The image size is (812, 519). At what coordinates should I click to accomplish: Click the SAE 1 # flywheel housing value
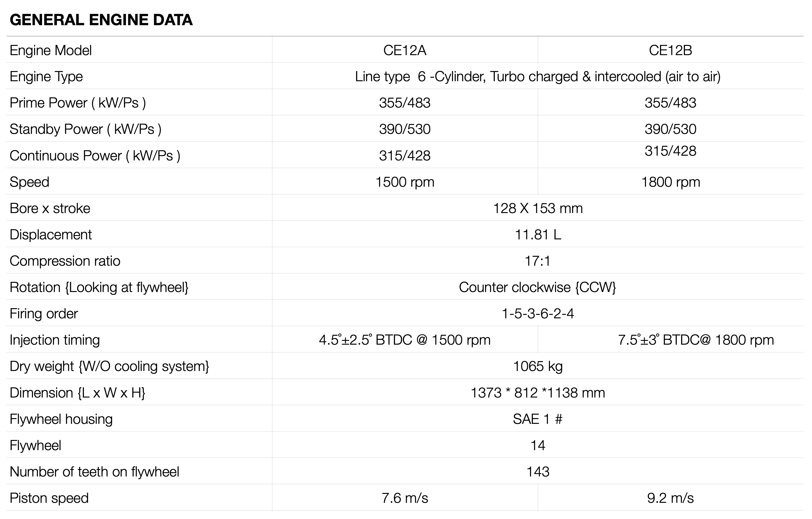click(538, 419)
